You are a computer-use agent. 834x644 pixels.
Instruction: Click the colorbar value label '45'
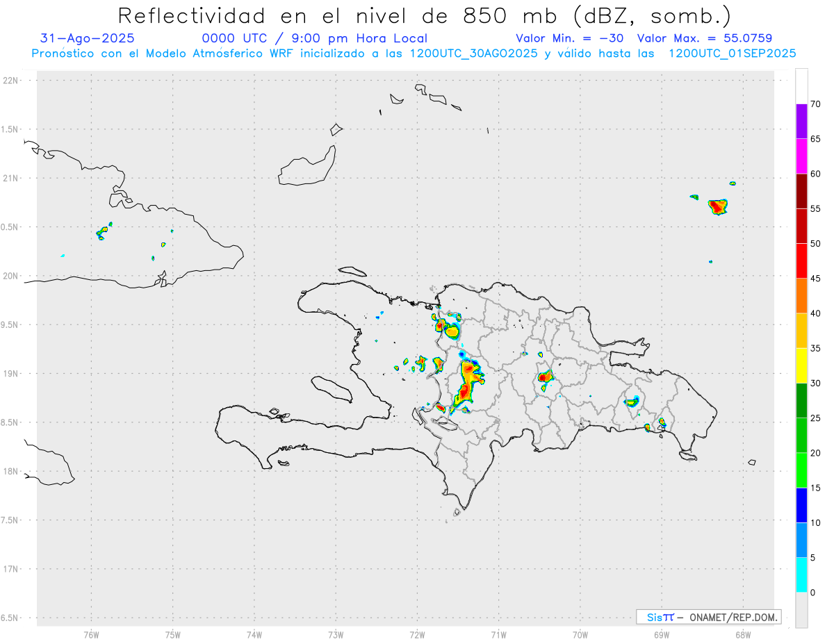tap(815, 279)
